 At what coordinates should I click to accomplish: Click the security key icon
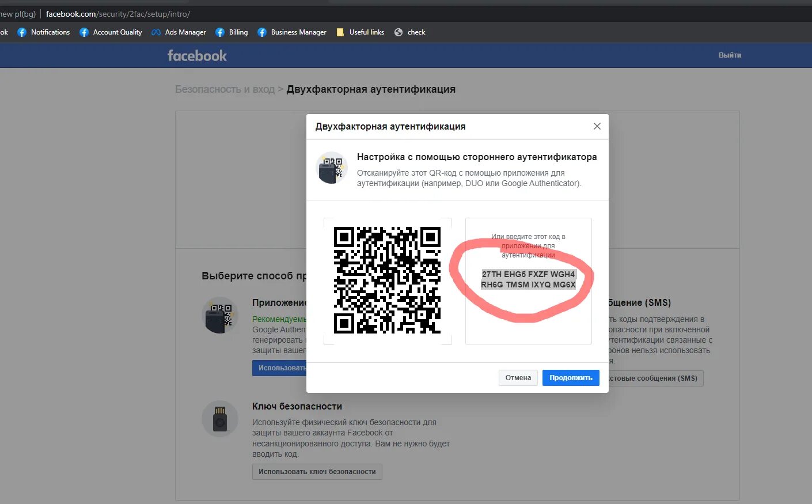click(220, 419)
